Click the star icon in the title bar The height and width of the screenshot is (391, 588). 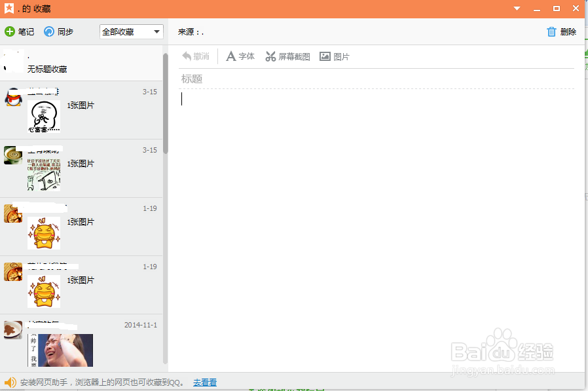point(8,8)
